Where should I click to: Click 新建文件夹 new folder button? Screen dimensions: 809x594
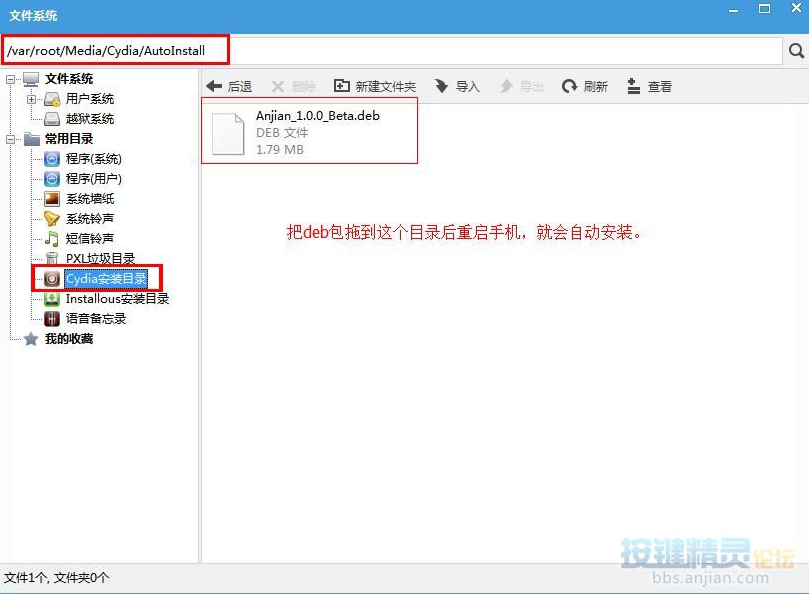coord(374,87)
